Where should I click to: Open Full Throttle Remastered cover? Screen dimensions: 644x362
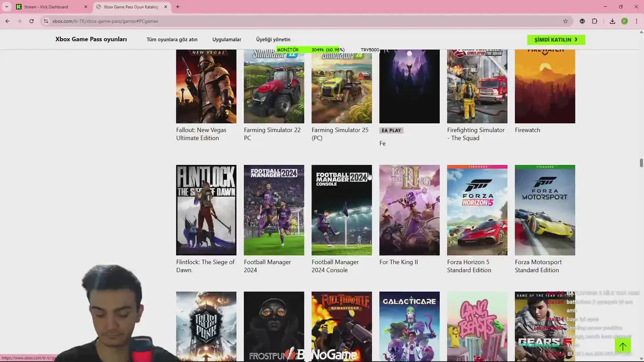pyautogui.click(x=342, y=327)
